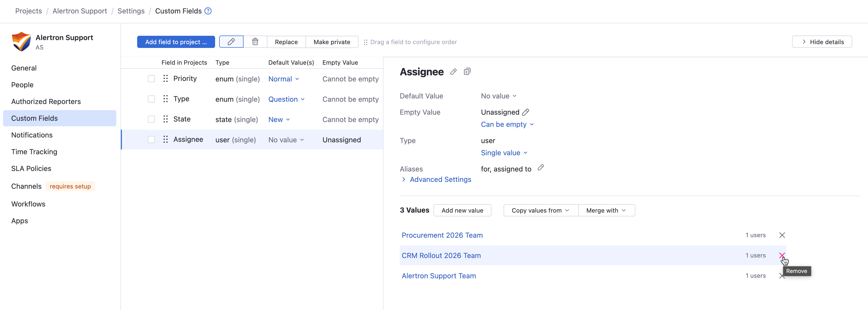This screenshot has width=868, height=310.
Task: Click 'enum (single)' in Priority row
Action: 237,79
